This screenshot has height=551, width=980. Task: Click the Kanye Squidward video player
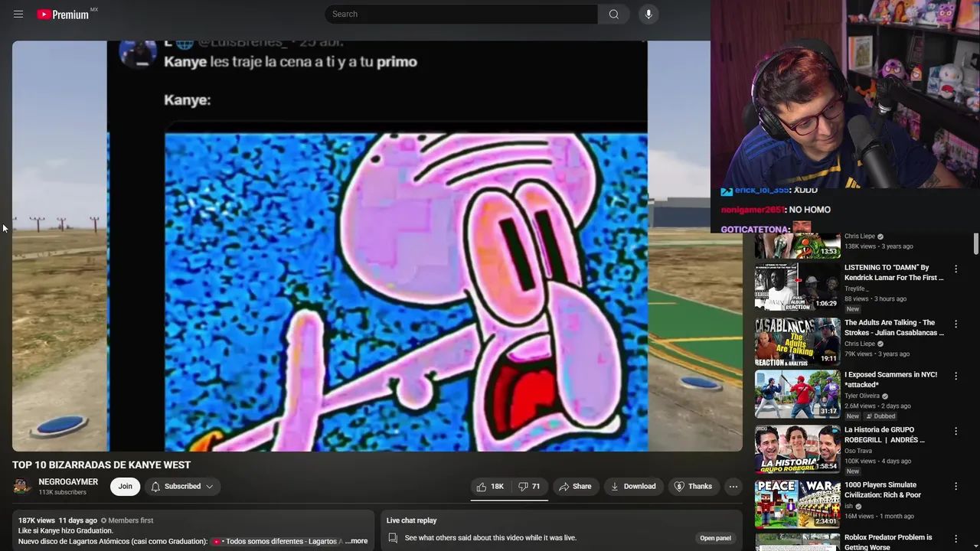coord(377,246)
